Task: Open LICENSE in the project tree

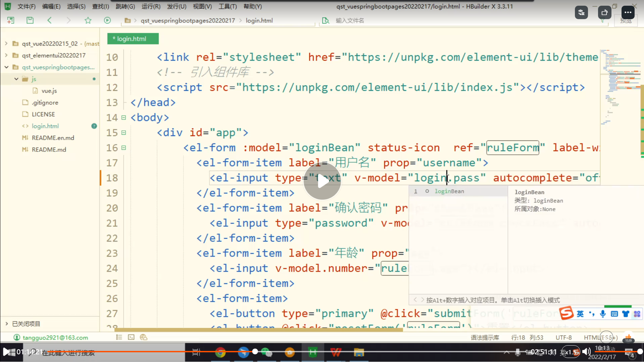Action: coord(43,114)
